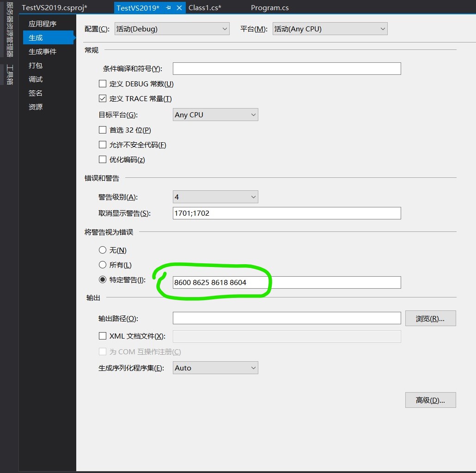The image size is (476, 473).
Task: Expand the 警告级别 dropdown
Action: [x=215, y=197]
